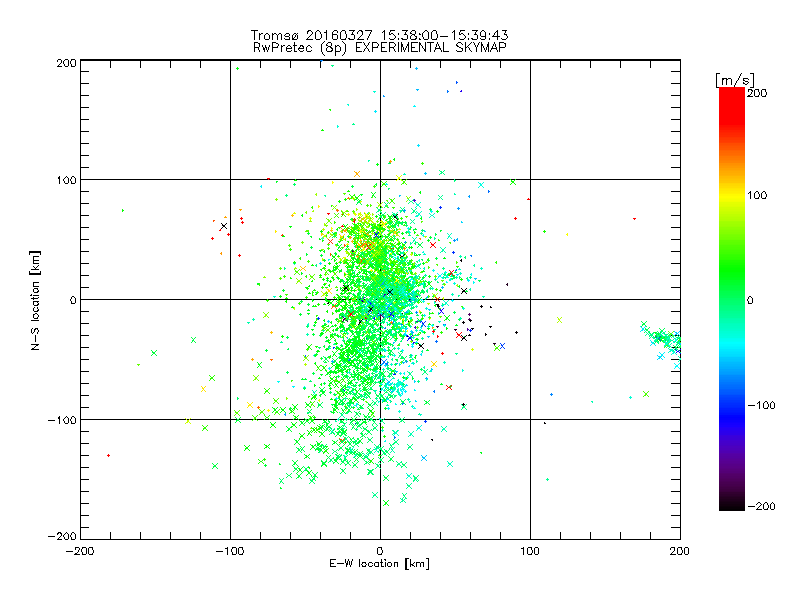Click the x-axis tick label '-200'
Screen dimensions: 800x600
[81, 551]
